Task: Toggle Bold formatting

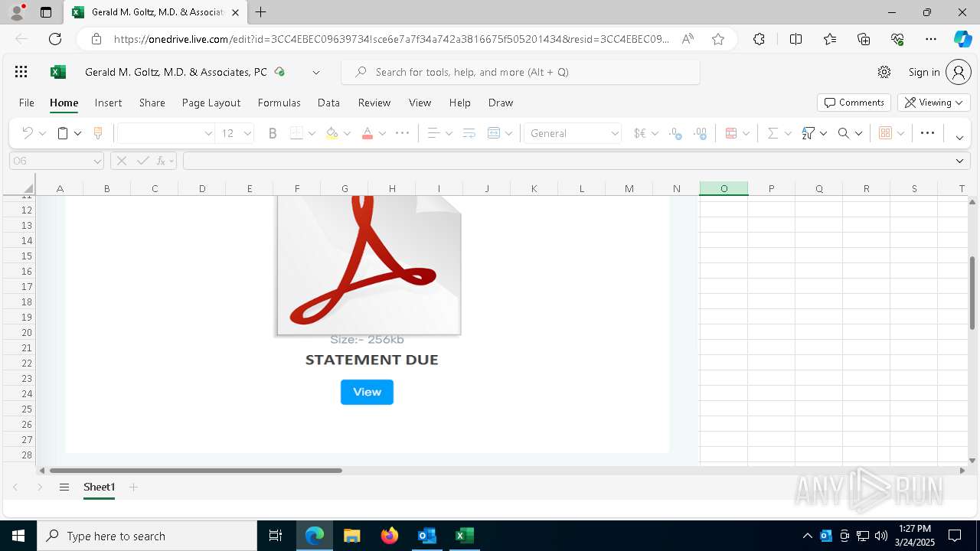Action: click(272, 133)
